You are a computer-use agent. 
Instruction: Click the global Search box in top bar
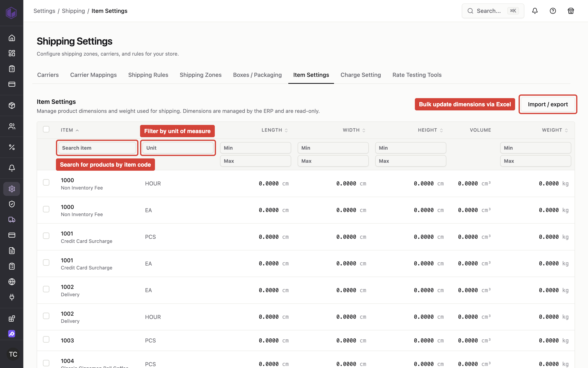click(493, 11)
